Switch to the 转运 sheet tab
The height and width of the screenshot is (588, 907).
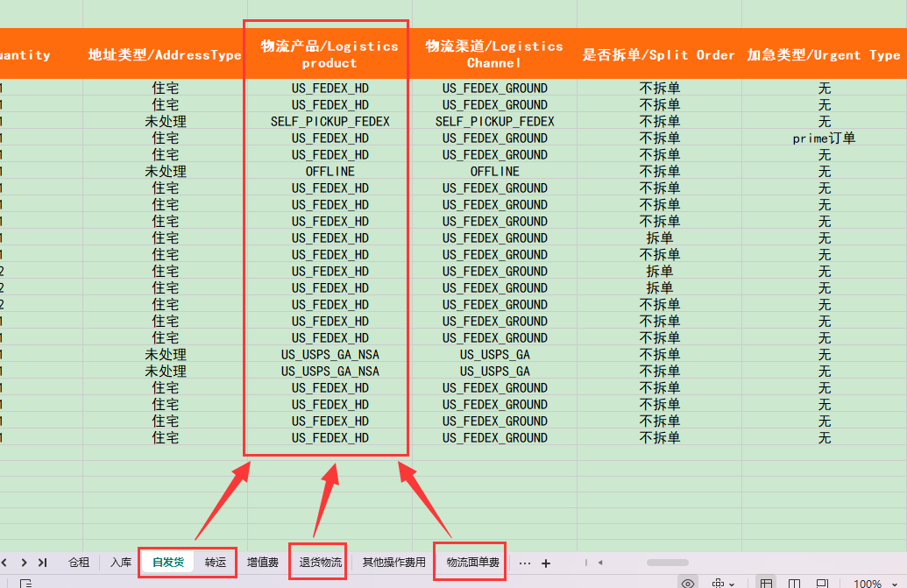(x=216, y=562)
